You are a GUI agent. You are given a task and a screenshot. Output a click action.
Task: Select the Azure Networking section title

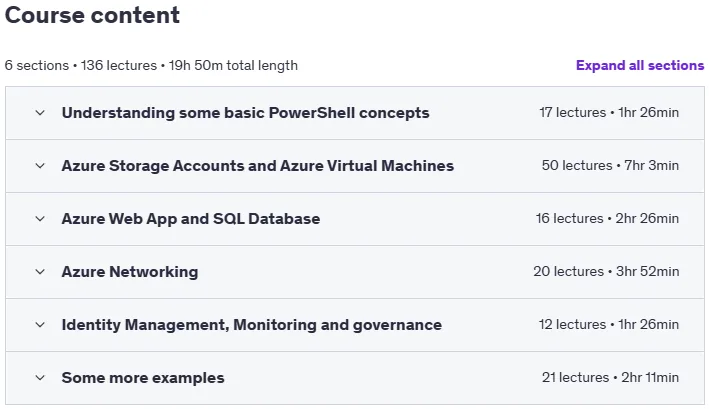point(130,272)
